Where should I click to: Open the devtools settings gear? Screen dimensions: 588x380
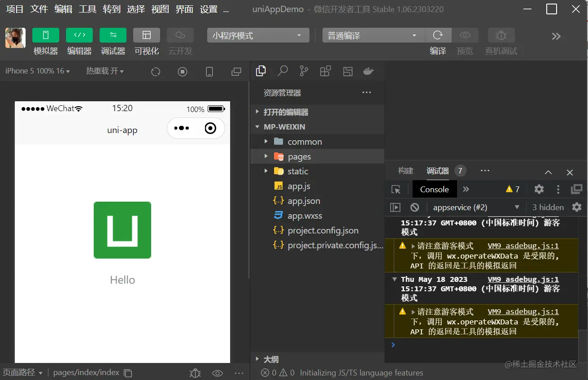point(539,189)
